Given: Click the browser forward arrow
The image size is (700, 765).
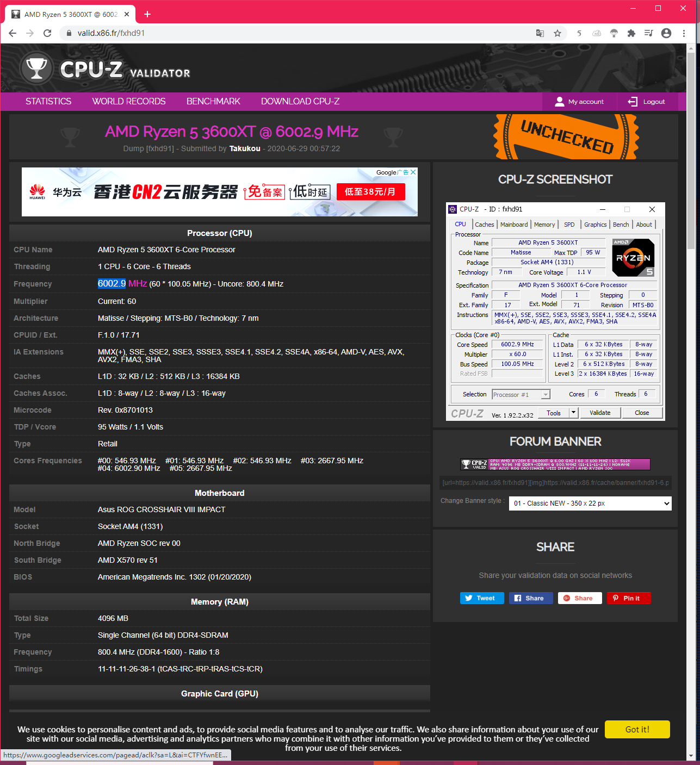Looking at the screenshot, I should 30,33.
